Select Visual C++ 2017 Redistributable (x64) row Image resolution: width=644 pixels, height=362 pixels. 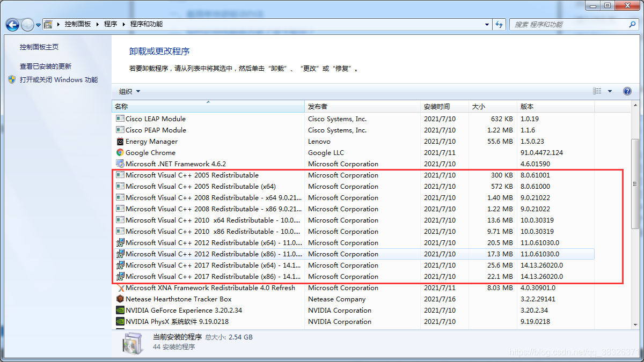point(354,265)
